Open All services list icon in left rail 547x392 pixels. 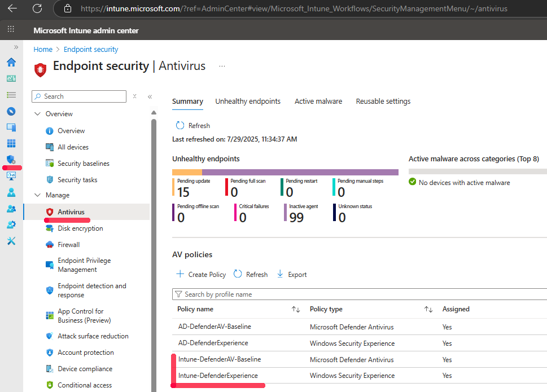coord(11,95)
